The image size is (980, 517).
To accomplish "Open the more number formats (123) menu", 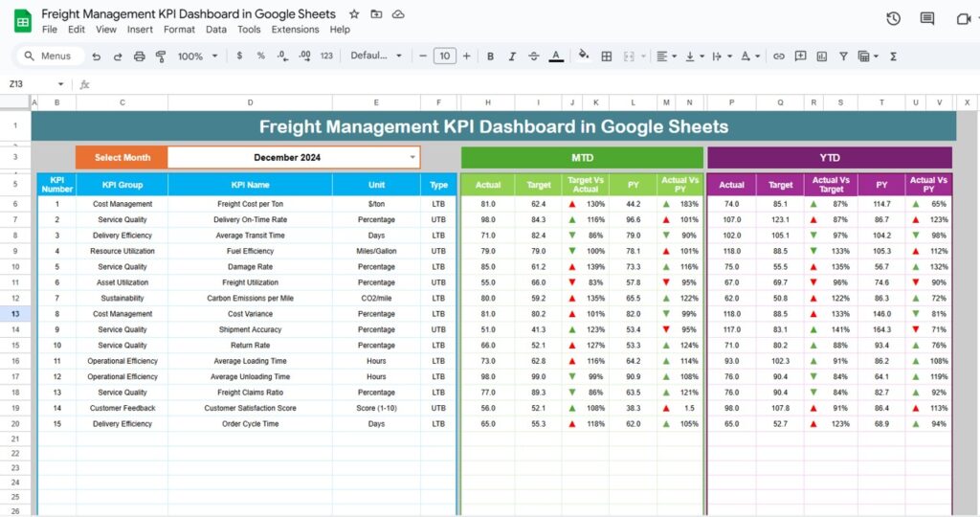I will click(326, 56).
